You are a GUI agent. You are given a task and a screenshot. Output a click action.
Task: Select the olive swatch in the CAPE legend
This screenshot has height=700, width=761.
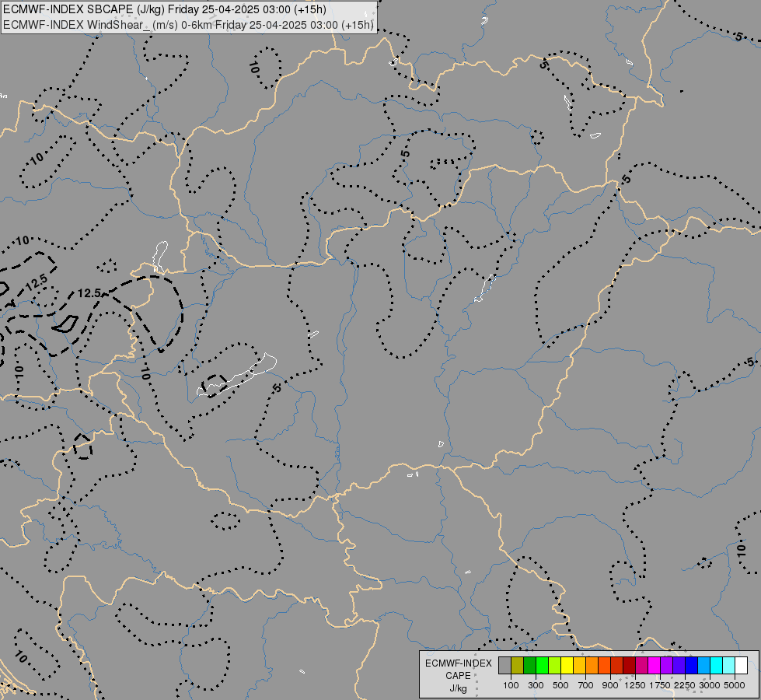(517, 665)
